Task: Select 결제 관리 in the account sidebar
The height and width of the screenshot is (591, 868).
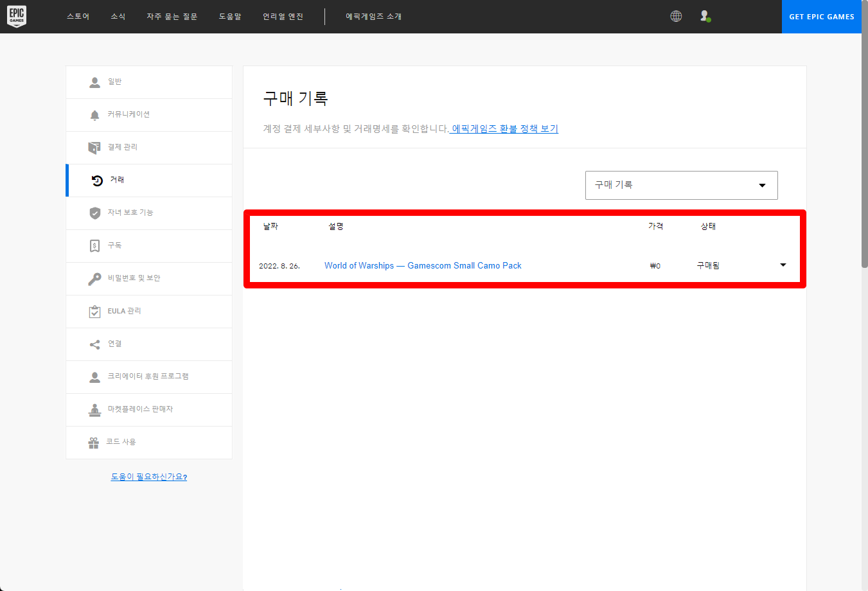Action: point(149,148)
